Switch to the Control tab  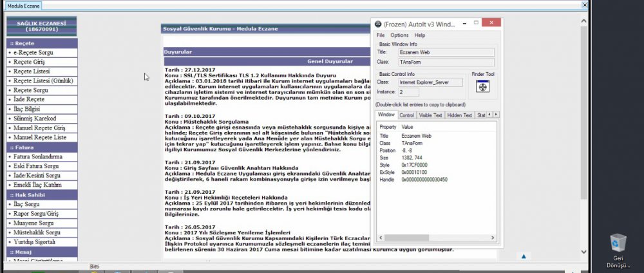coord(406,115)
